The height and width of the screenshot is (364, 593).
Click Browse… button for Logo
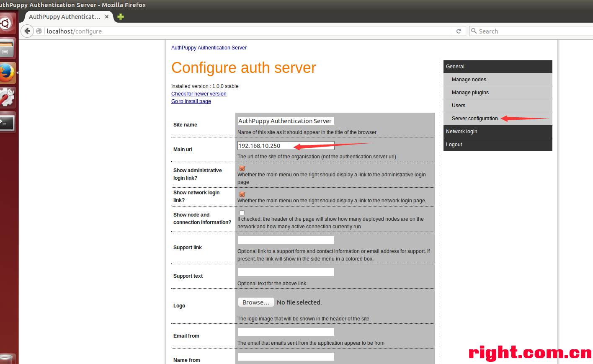(256, 302)
